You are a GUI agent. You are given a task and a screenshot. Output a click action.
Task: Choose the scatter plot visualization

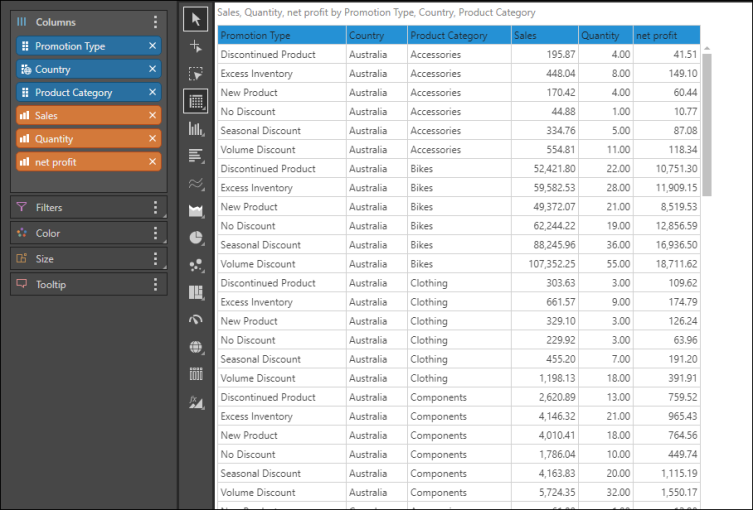196,265
